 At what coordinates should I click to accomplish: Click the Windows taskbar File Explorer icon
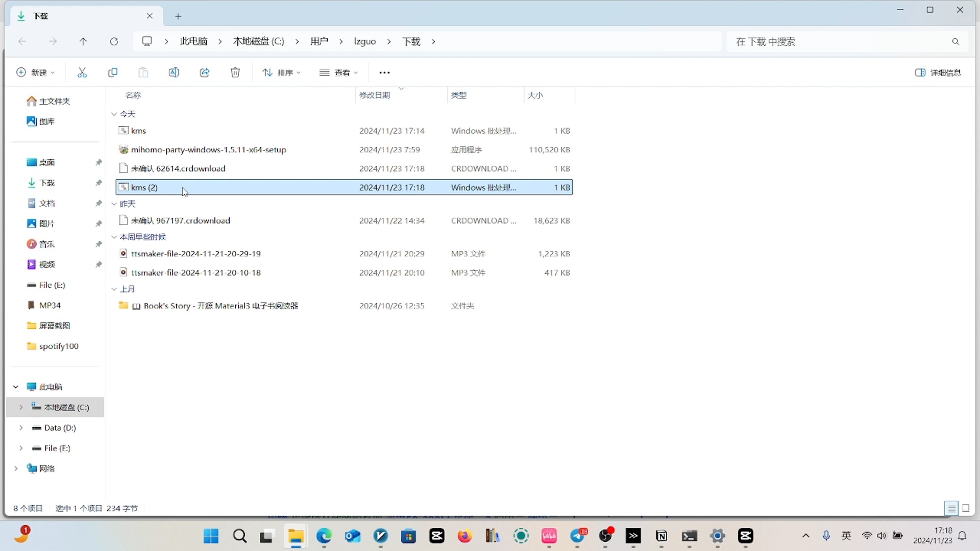point(295,536)
